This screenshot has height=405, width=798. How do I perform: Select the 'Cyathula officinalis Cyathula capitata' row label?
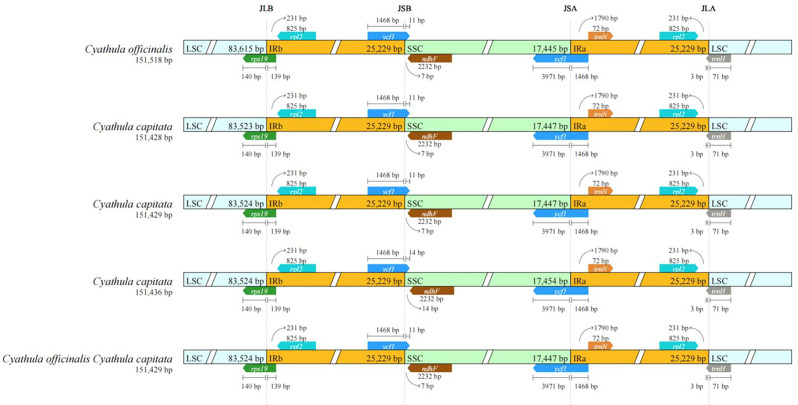(88, 359)
